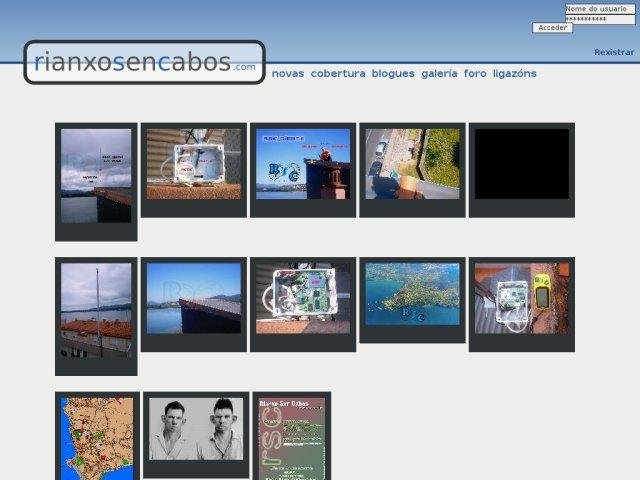Open the foro section
This screenshot has width=640, height=480.
[475, 73]
